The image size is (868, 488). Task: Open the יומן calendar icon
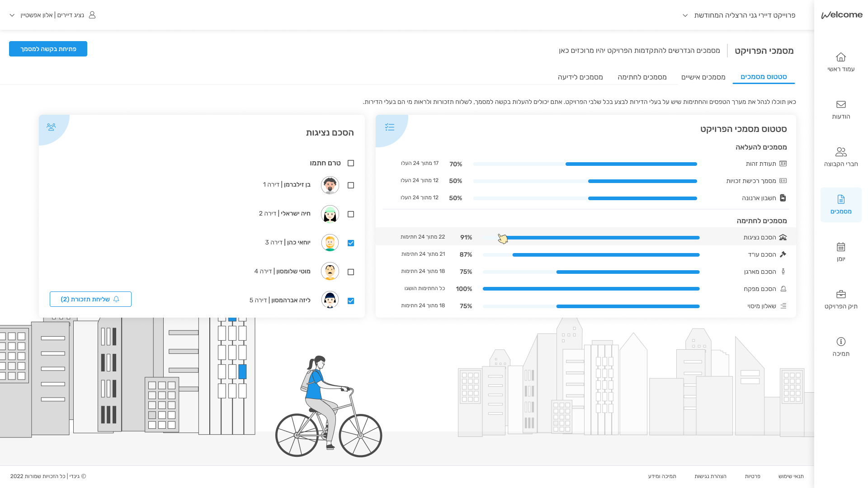coord(841,247)
